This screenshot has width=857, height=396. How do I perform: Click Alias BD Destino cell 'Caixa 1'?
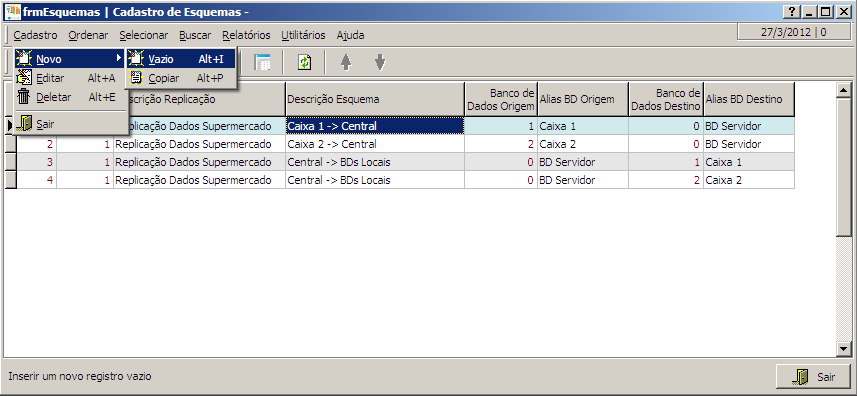pos(749,162)
